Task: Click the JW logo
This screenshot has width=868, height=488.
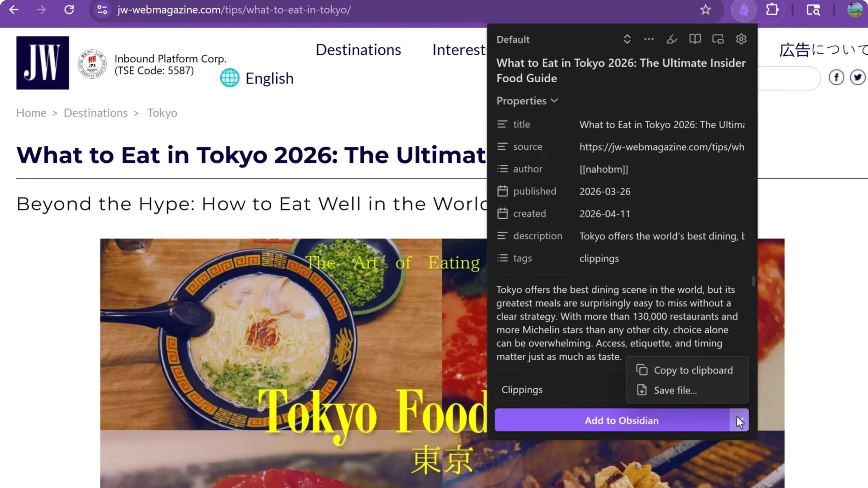Action: (43, 63)
